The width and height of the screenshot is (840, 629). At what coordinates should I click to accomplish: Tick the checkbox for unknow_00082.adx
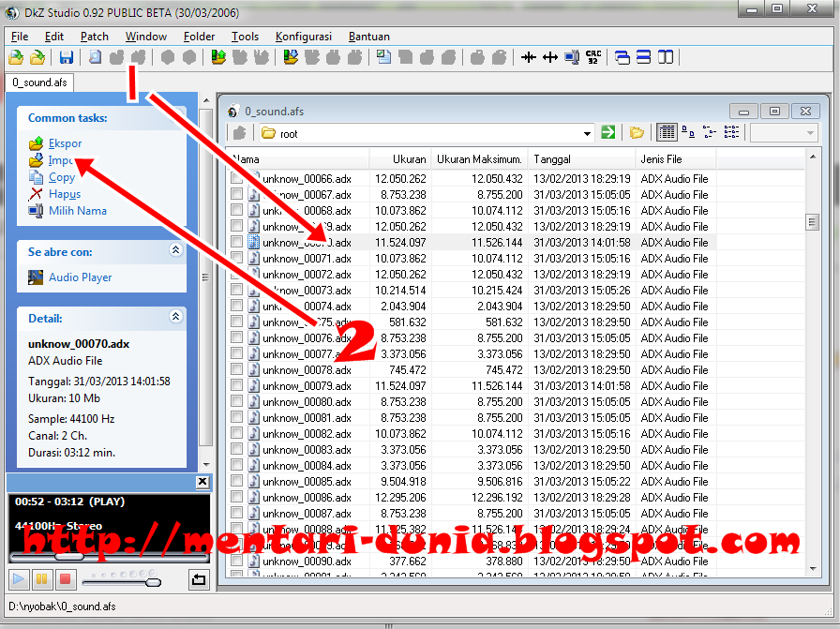236,433
